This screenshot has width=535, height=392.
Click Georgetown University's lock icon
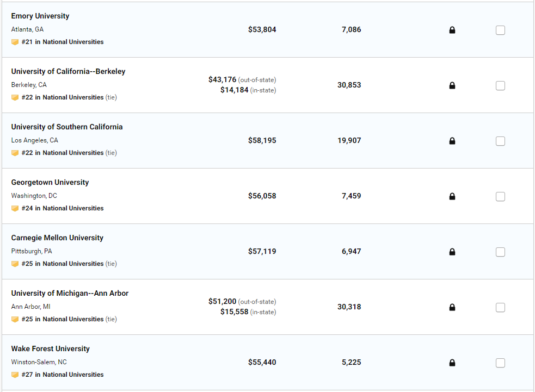coord(452,197)
